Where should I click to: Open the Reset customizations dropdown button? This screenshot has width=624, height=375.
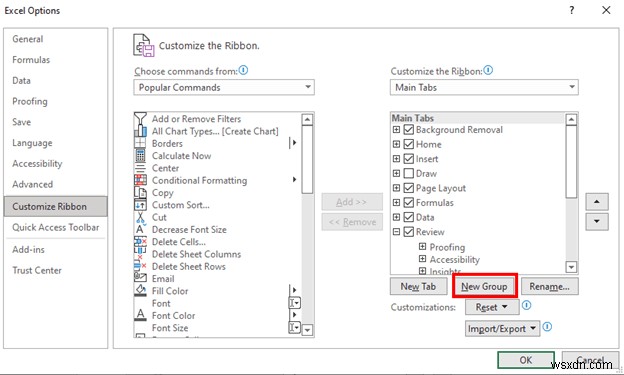tap(492, 307)
